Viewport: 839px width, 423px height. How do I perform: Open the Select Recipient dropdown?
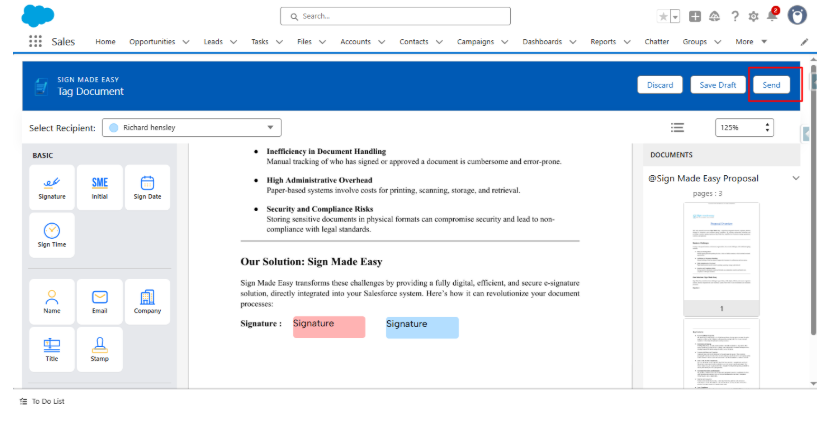[192, 127]
